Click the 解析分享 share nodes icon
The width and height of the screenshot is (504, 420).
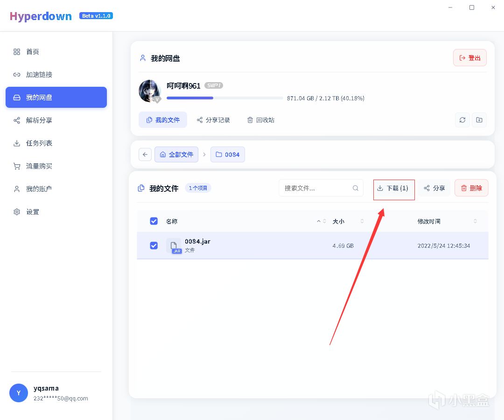17,120
